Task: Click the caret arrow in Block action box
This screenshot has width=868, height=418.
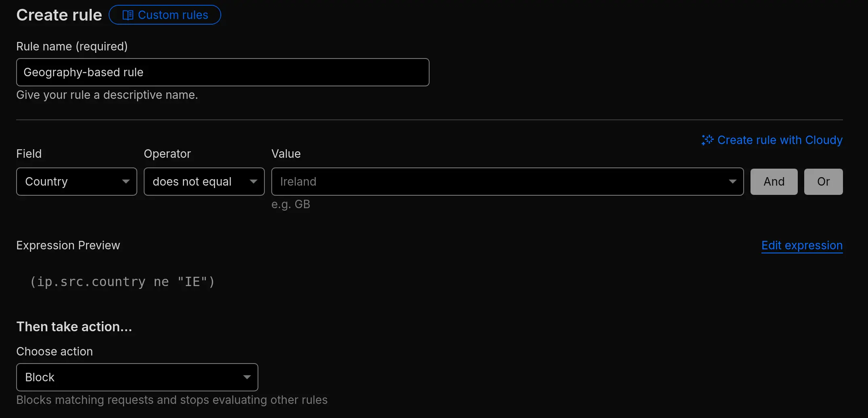Action: coord(247,377)
